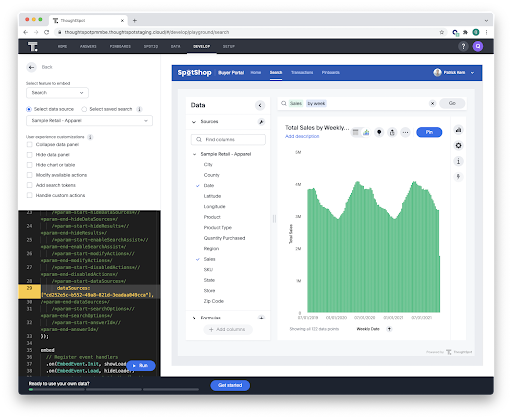Viewport: 512px width, 419px height.
Task: Open browser extensions puzzle icon
Action: tap(465, 32)
